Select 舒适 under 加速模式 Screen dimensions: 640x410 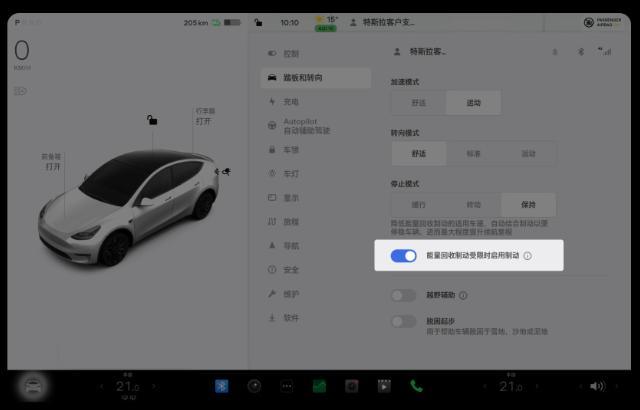click(419, 103)
